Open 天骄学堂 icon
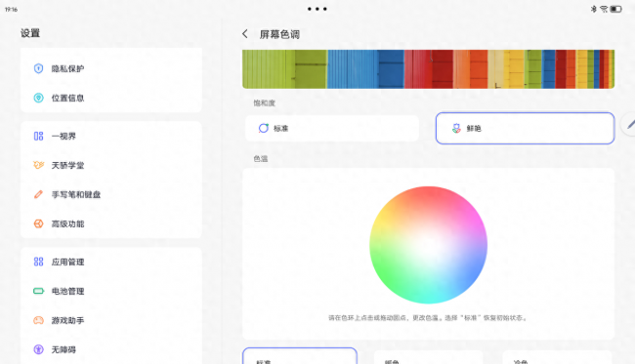635x364 pixels. tap(38, 165)
